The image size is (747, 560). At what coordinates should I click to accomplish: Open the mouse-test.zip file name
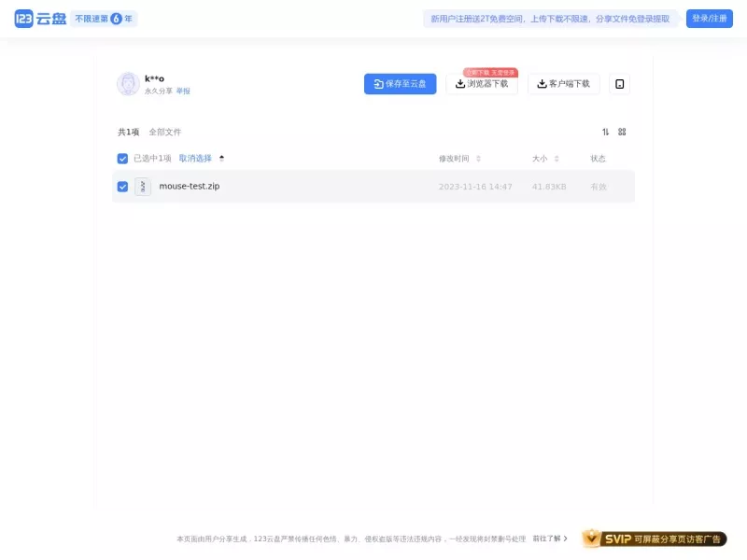click(x=190, y=186)
